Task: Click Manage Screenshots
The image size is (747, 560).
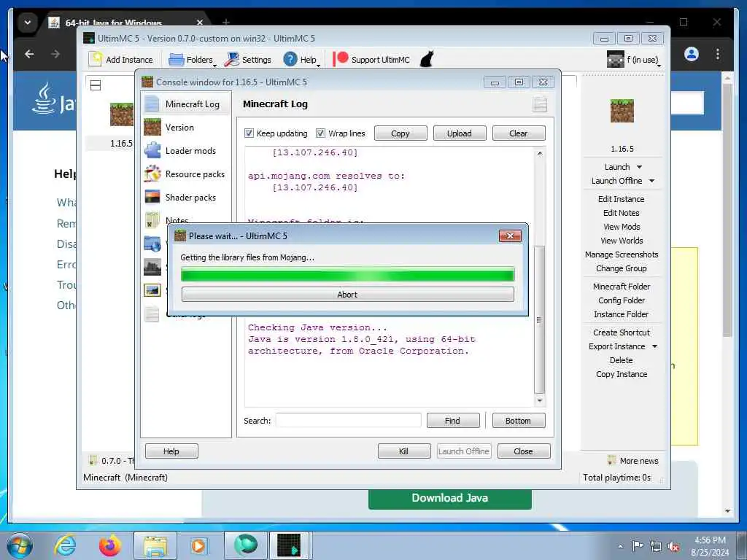Action: pos(622,254)
